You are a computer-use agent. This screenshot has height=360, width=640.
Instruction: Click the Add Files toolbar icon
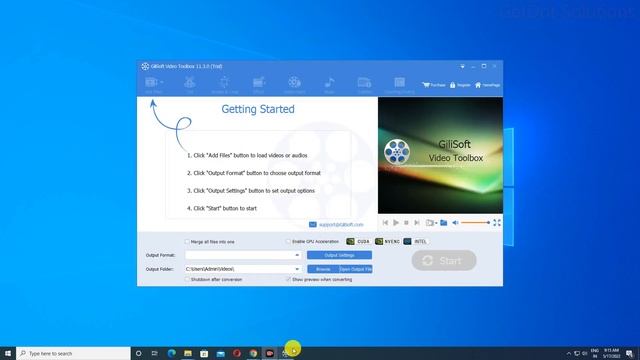click(151, 82)
